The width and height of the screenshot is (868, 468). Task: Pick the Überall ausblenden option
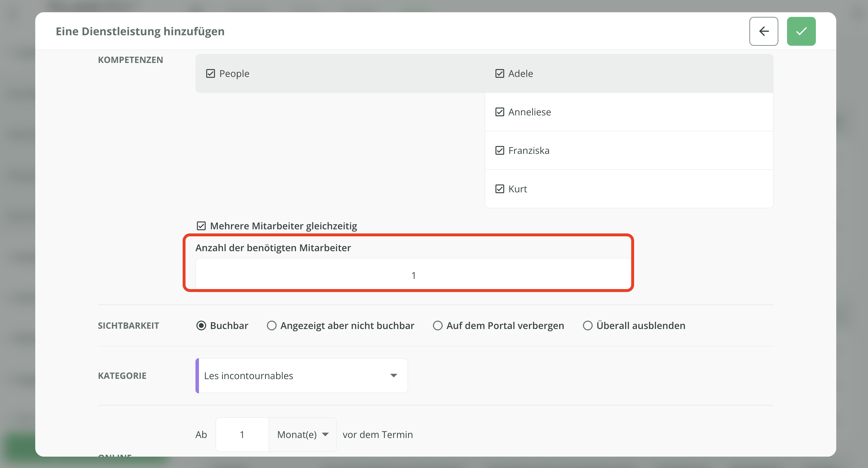(587, 326)
